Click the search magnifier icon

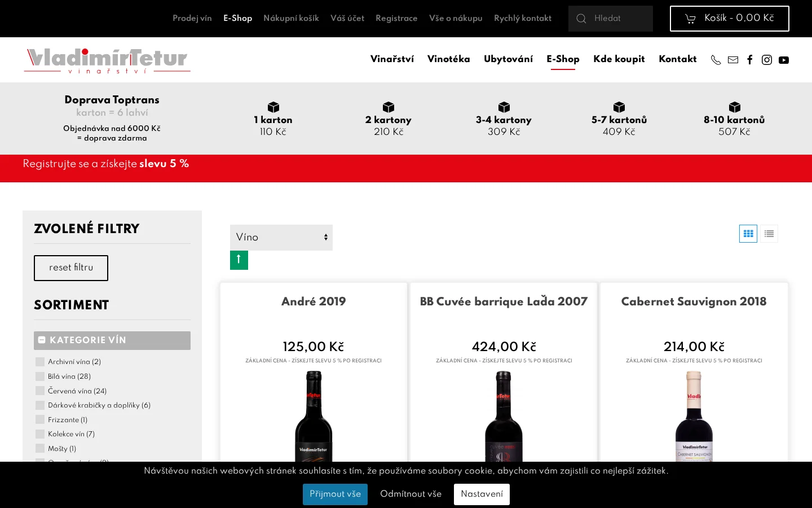tap(581, 19)
